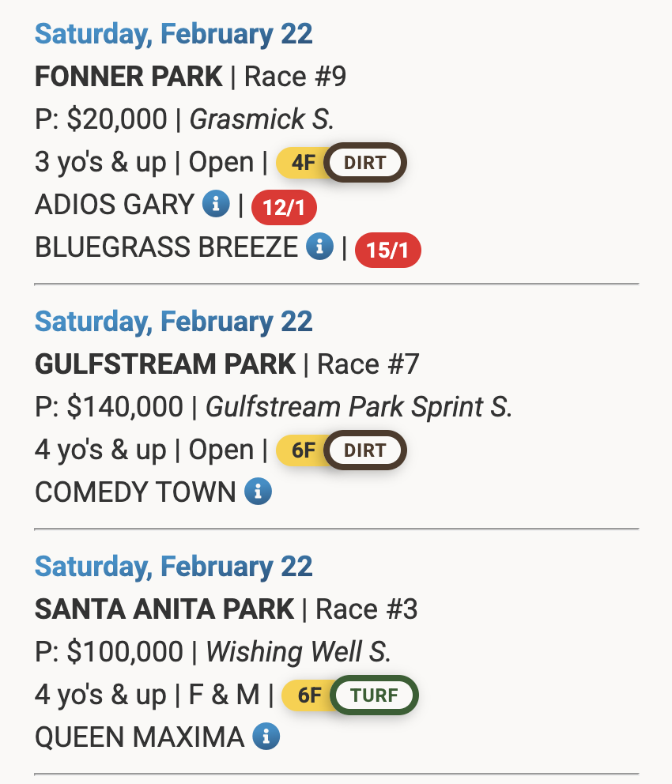This screenshot has width=672, height=784.
Task: Click the TURF surface badge
Action: (374, 695)
